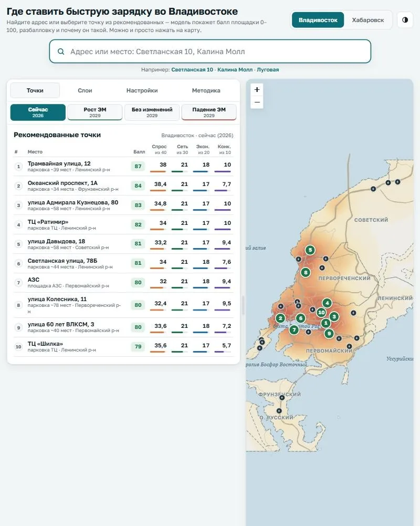Toggle the dark/light theme contrast icon
This screenshot has width=420, height=526.
pyautogui.click(x=405, y=20)
